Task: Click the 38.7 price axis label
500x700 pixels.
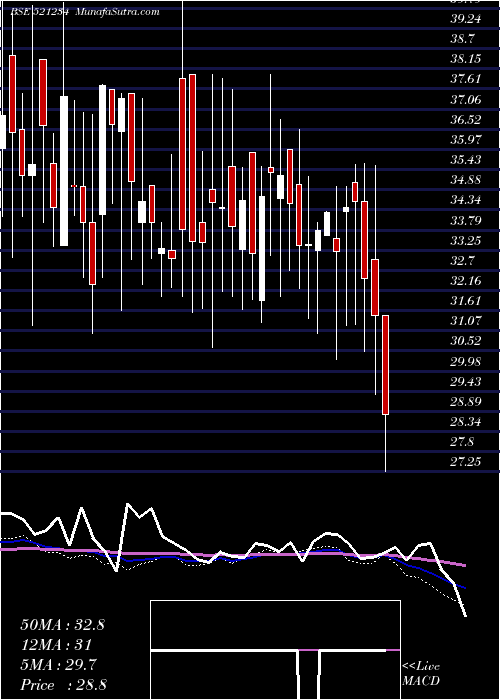Action: (462, 39)
